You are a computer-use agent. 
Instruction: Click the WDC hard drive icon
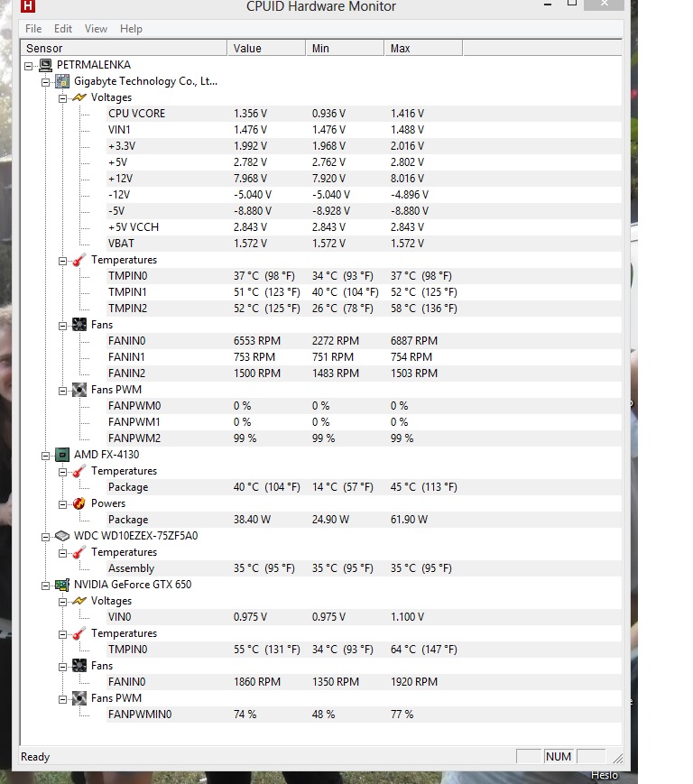click(62, 536)
